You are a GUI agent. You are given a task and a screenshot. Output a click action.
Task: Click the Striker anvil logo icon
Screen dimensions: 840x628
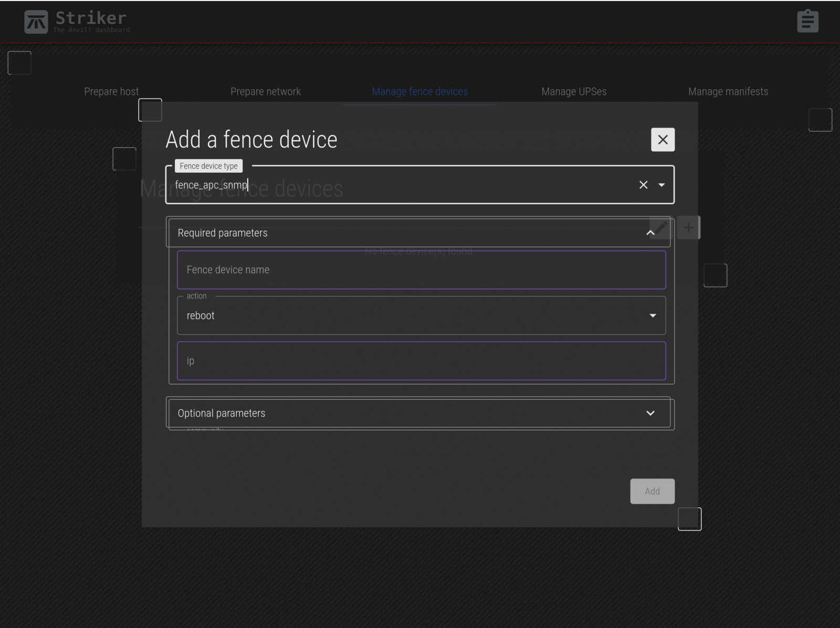[x=36, y=22]
